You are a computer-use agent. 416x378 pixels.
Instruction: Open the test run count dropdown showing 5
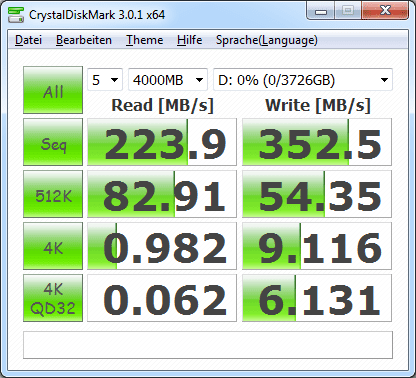[x=105, y=80]
